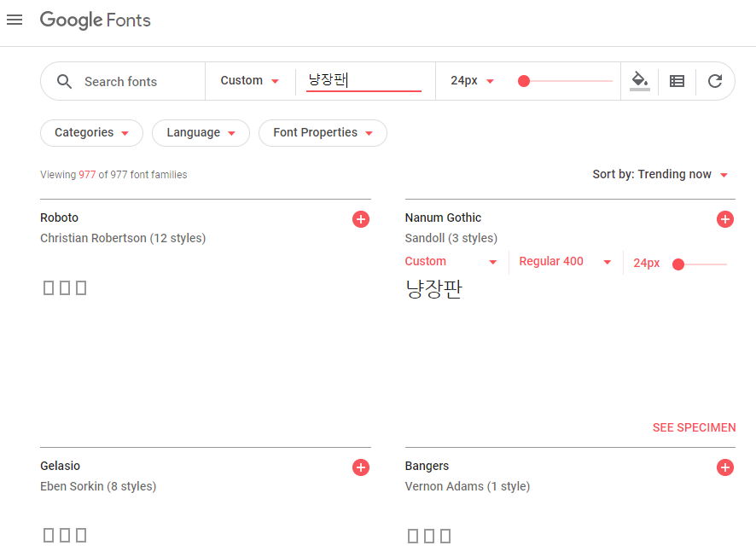Viewport: 756px width, 557px height.
Task: Add Gelasio to selection
Action: pos(361,467)
